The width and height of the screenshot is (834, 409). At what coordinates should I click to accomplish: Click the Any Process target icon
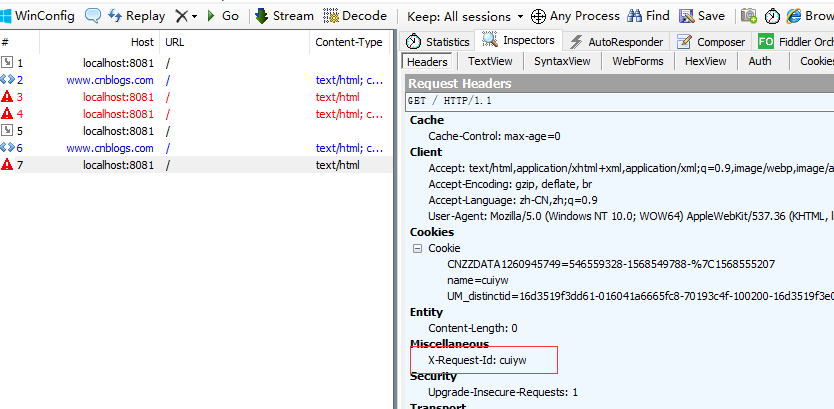[x=538, y=16]
